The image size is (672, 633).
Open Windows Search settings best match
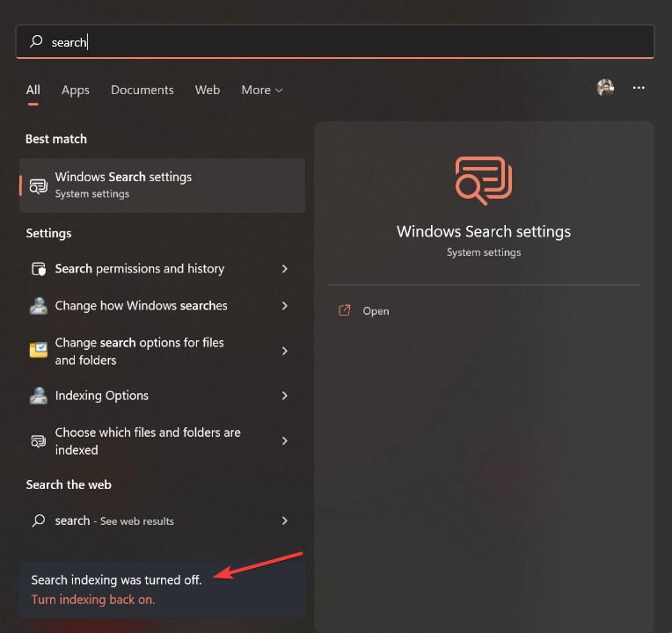162,185
